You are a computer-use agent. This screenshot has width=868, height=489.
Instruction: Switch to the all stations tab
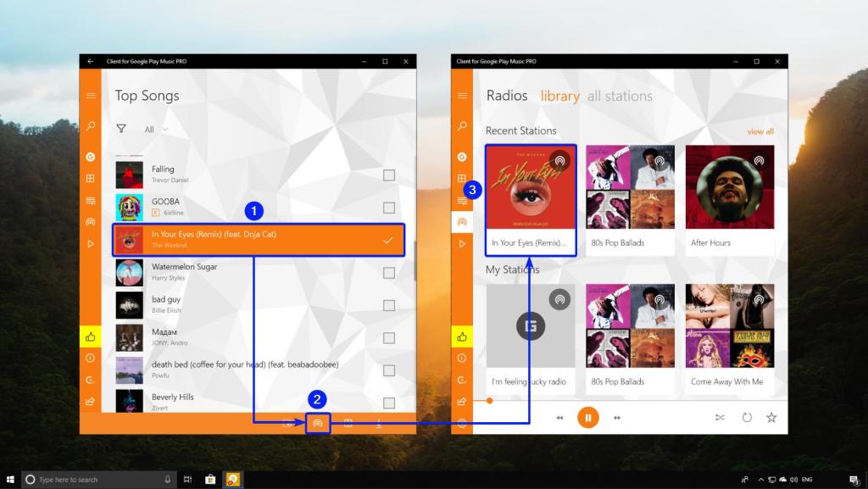click(x=620, y=96)
